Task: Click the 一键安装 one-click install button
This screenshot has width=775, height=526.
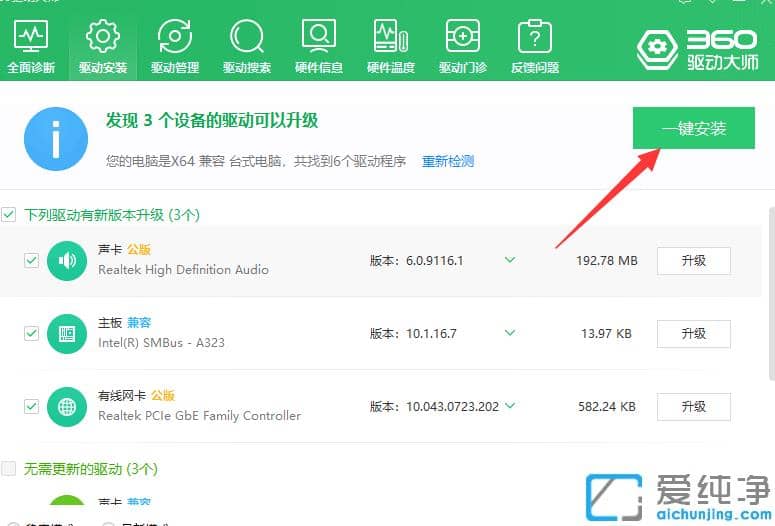Action: 693,129
